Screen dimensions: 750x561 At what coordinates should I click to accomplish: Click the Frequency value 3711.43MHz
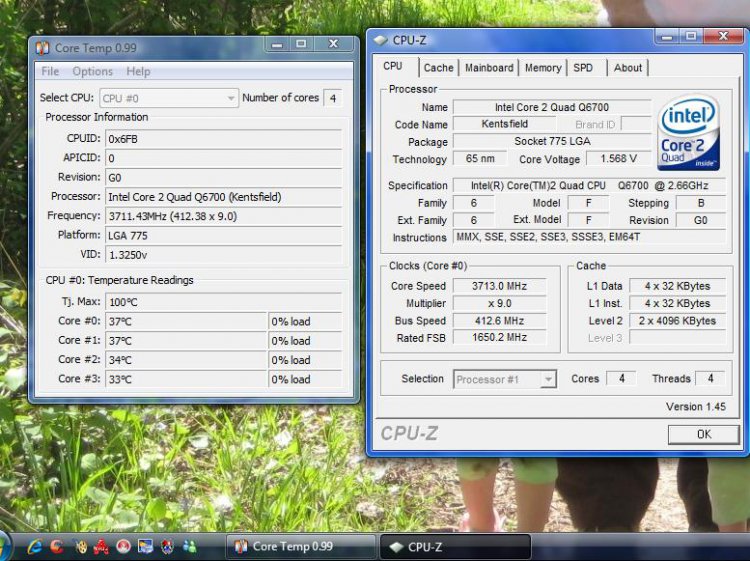(x=223, y=216)
